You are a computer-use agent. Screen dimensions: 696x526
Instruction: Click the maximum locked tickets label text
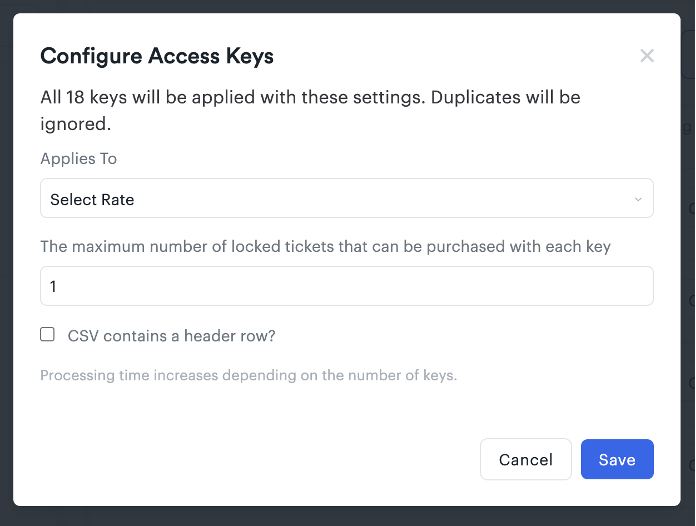pyautogui.click(x=325, y=246)
